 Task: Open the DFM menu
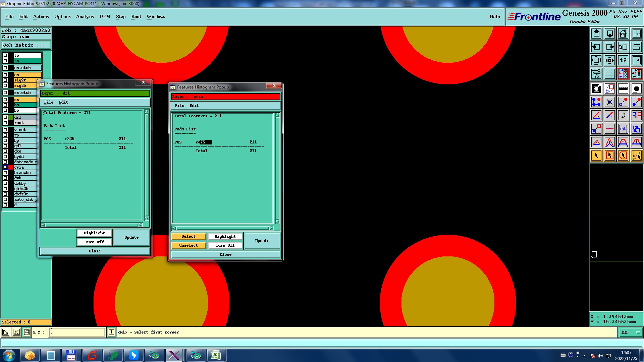(105, 16)
